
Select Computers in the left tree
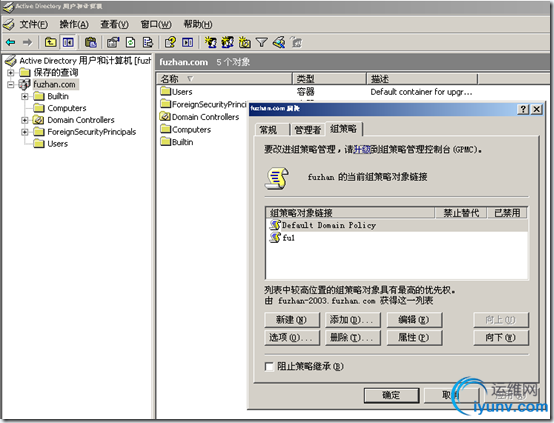[x=66, y=108]
